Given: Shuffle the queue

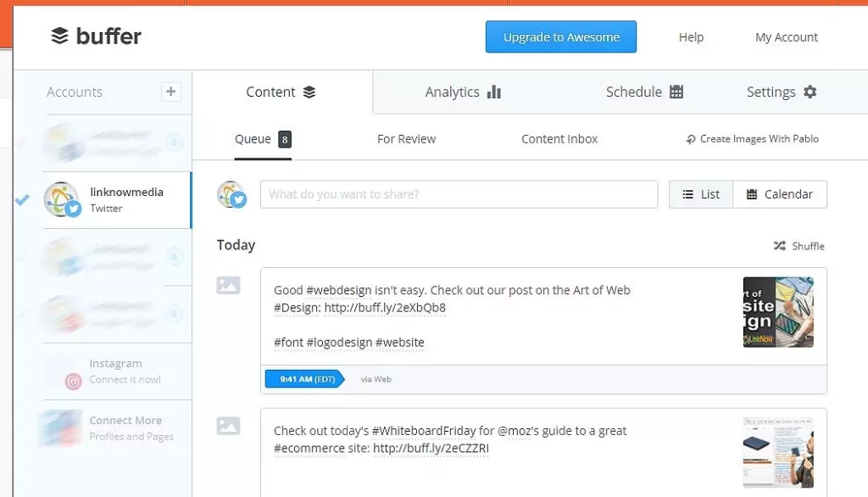Looking at the screenshot, I should pyautogui.click(x=798, y=246).
